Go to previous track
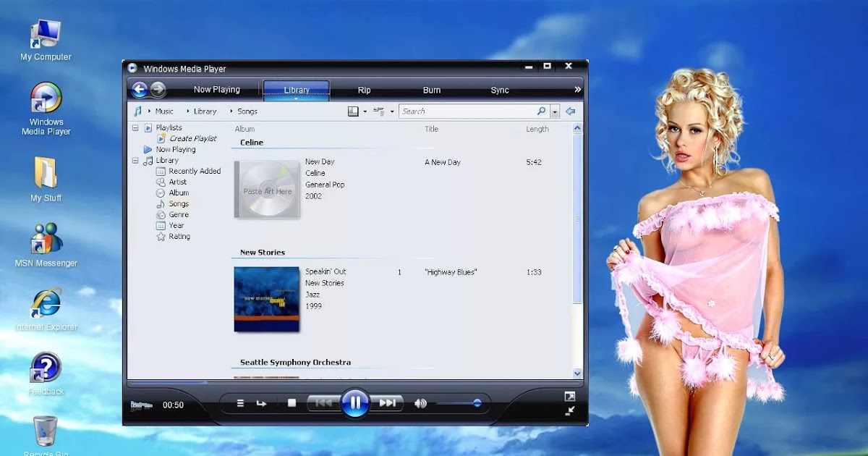 323,403
